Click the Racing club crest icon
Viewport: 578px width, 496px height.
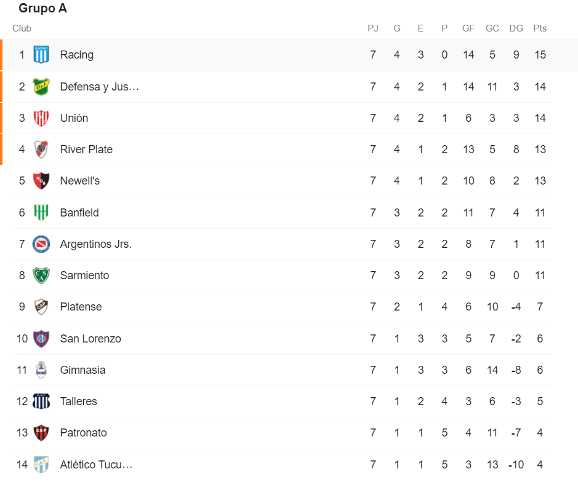[41, 55]
